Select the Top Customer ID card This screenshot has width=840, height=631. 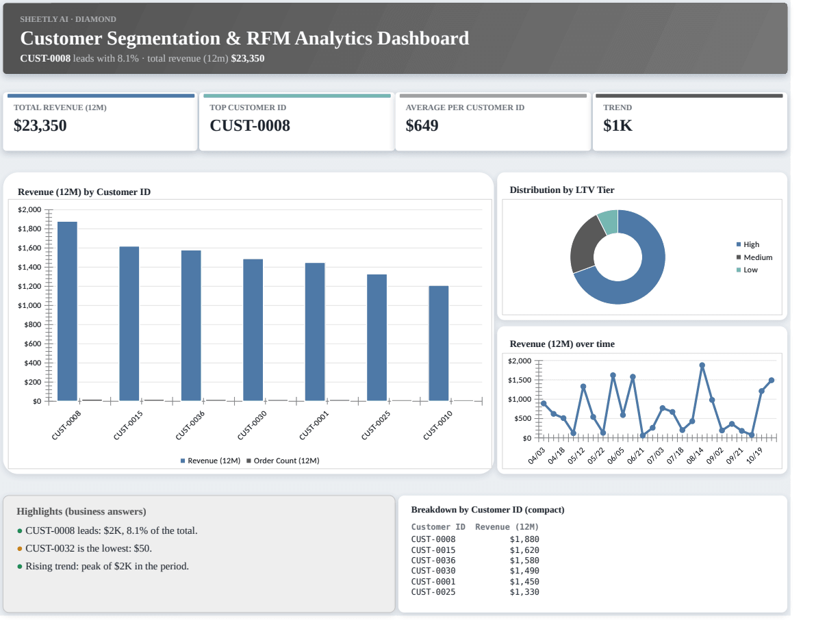296,122
